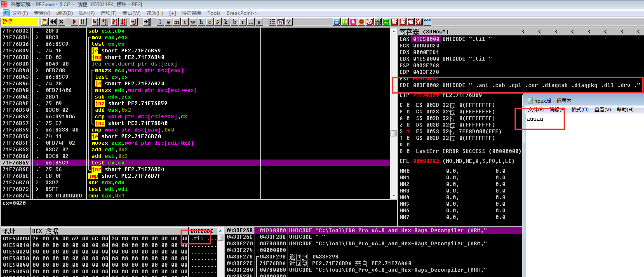Select the EAX value 01E50000 in registers
Image resolution: width=644 pixels, height=277 pixels.
pos(426,39)
